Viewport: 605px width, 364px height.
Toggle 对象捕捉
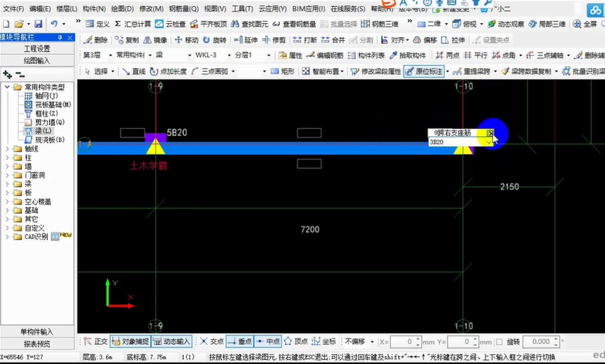pyautogui.click(x=130, y=342)
